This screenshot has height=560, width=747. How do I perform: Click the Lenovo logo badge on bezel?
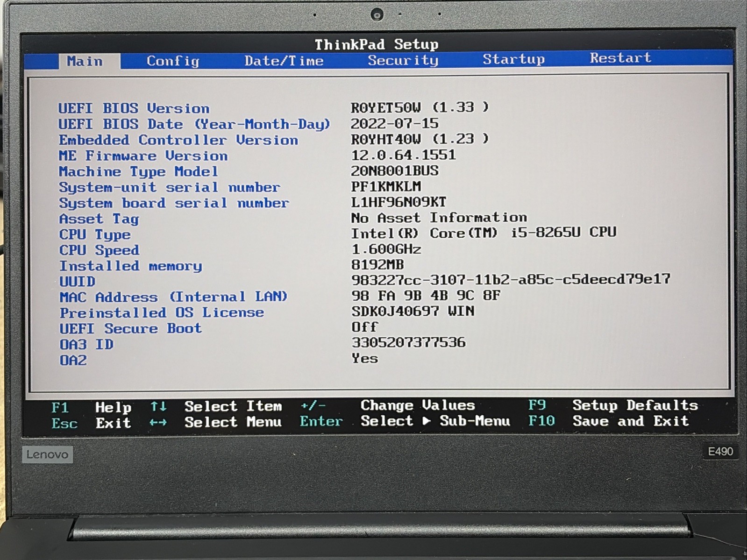(47, 454)
